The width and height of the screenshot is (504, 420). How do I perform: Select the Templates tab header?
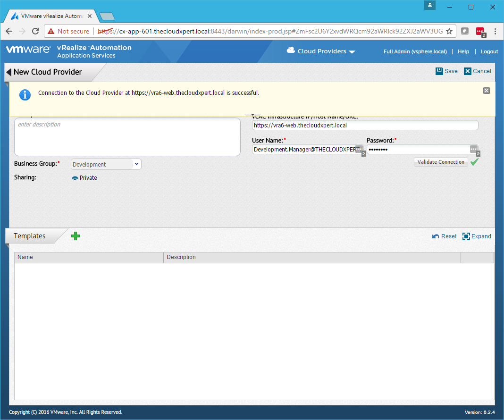pos(30,236)
